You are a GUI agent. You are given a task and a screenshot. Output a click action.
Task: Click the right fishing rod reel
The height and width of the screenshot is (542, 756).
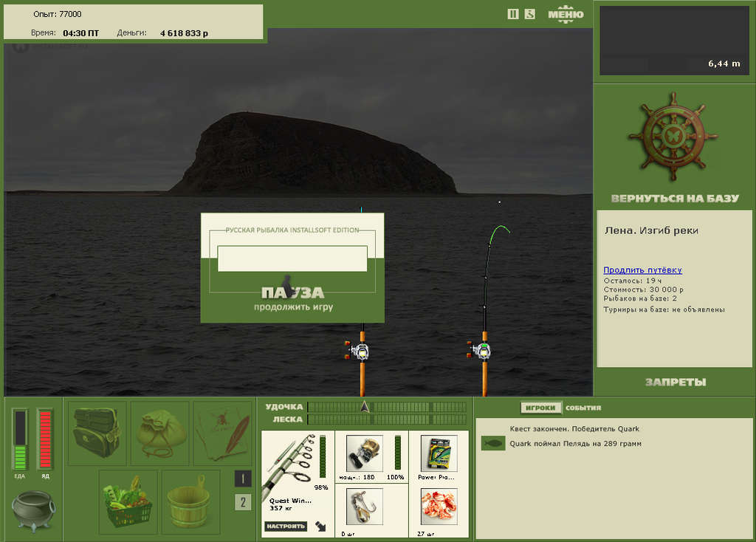coord(480,351)
